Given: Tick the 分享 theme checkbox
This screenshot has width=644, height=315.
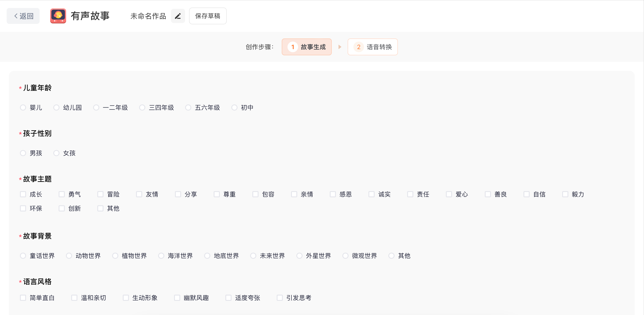Looking at the screenshot, I should 178,194.
